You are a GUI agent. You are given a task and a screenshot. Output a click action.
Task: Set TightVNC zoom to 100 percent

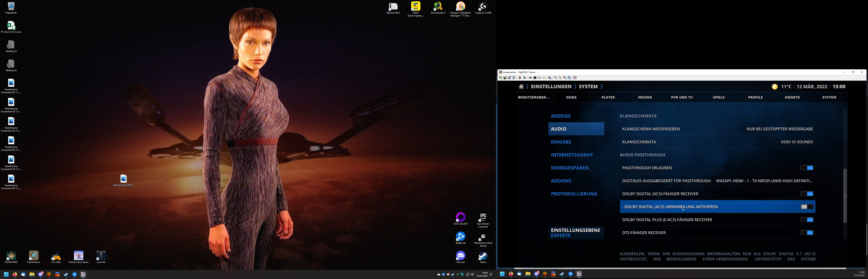click(565, 78)
